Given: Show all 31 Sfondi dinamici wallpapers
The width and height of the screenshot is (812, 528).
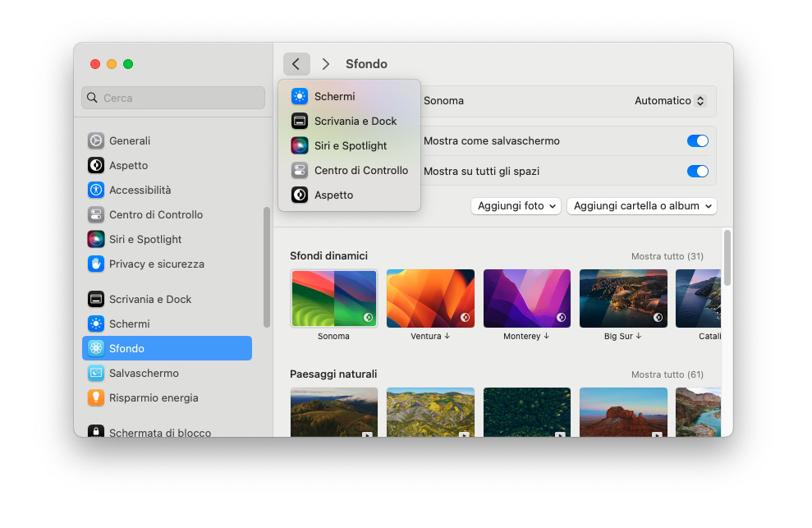Looking at the screenshot, I should click(x=667, y=256).
